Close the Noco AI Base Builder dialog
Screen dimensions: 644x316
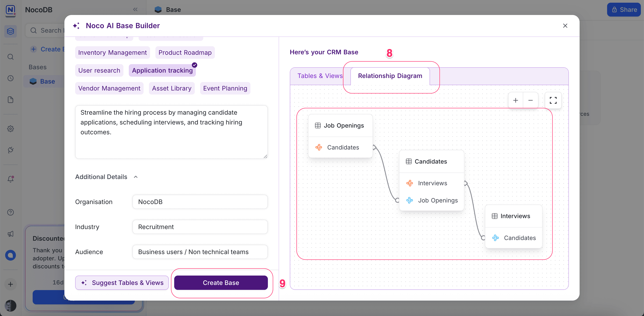[x=565, y=26]
